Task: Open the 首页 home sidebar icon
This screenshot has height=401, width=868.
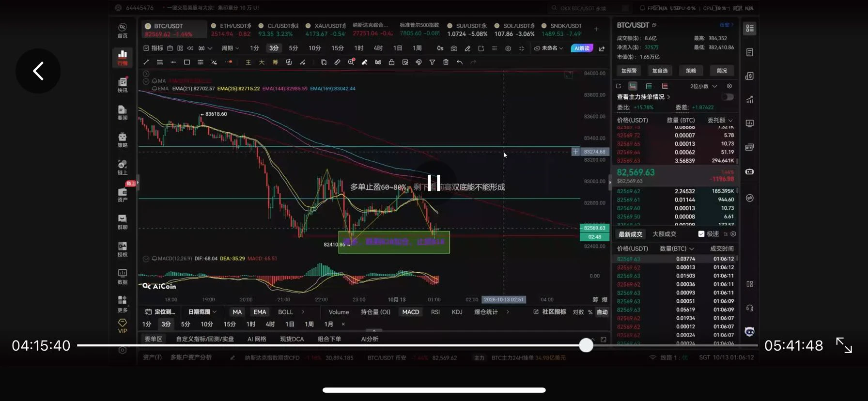Action: point(123,31)
